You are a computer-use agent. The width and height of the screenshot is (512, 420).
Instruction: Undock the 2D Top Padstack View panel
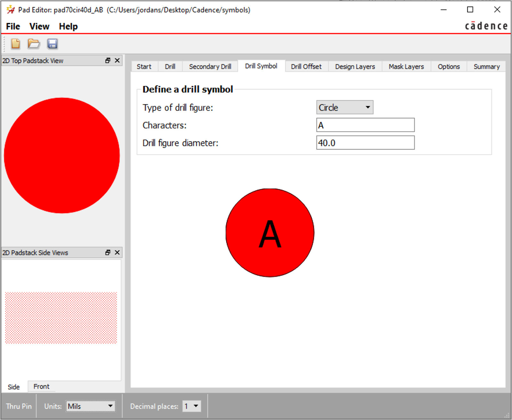click(108, 60)
